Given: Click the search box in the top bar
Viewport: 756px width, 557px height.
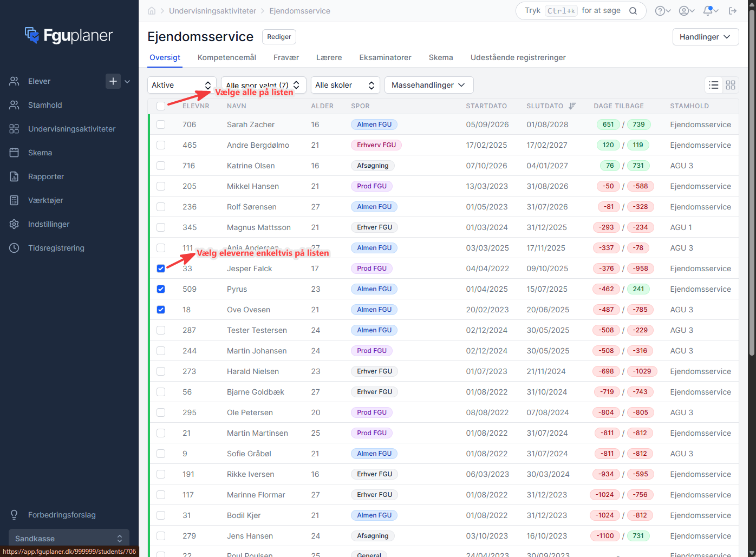Looking at the screenshot, I should [x=581, y=11].
